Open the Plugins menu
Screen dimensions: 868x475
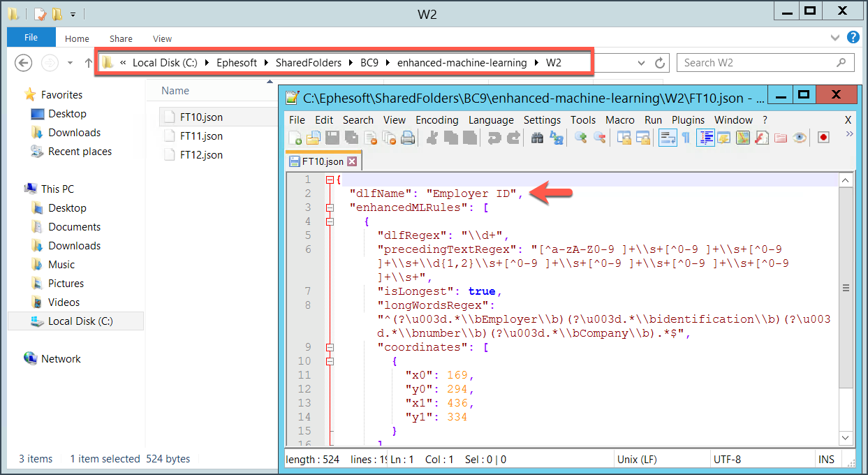[688, 120]
